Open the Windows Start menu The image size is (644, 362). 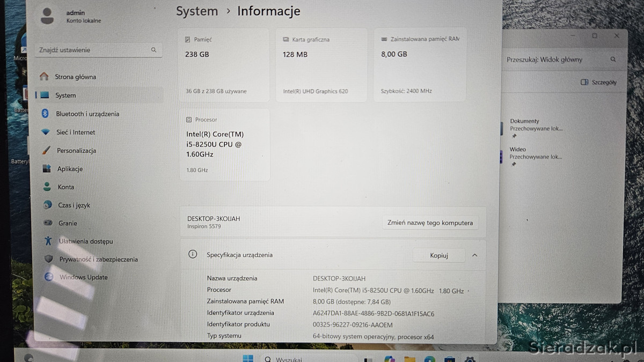pos(248,358)
